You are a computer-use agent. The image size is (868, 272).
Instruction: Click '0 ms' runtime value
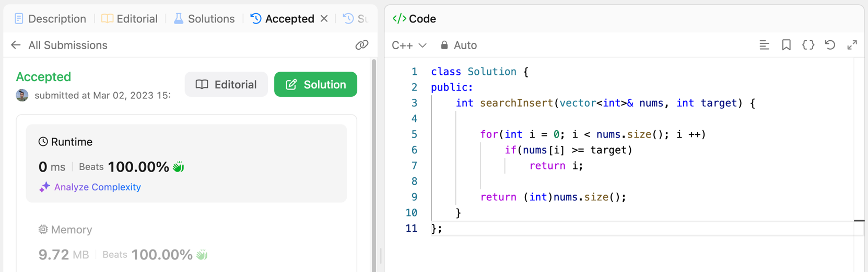[x=52, y=167]
